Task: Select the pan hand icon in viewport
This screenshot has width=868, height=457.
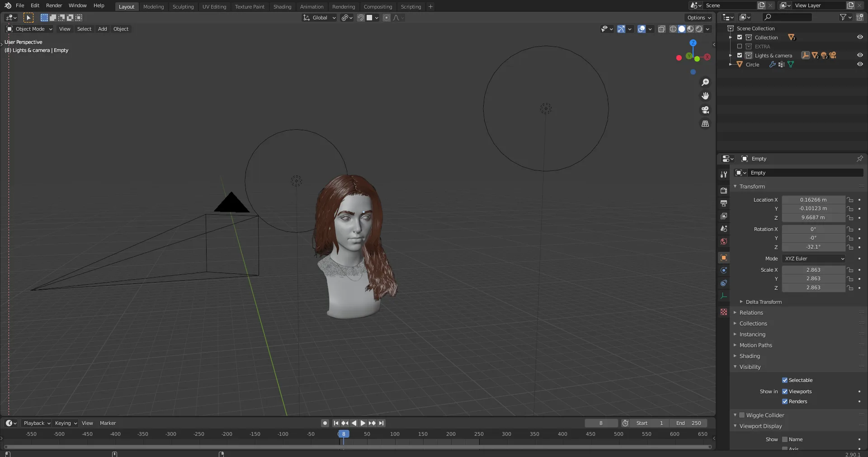Action: point(705,96)
